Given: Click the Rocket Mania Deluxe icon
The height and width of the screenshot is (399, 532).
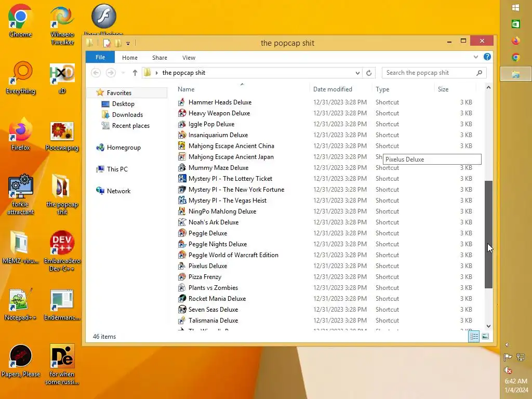Looking at the screenshot, I should 182,299.
